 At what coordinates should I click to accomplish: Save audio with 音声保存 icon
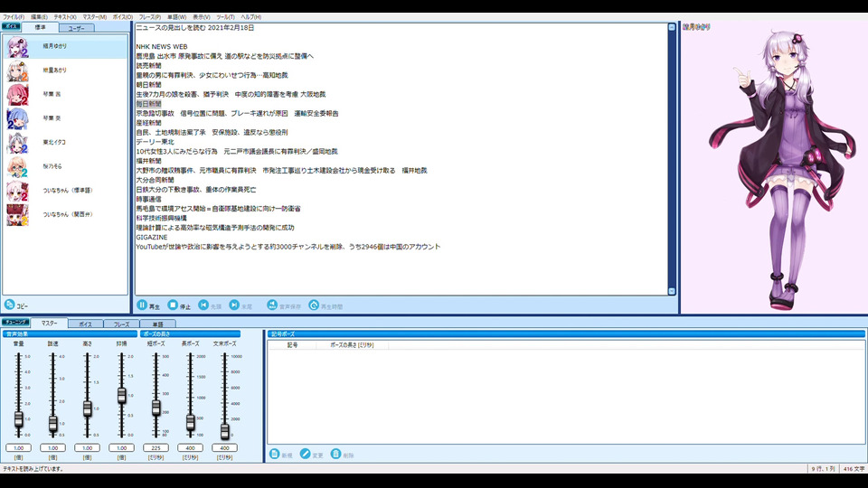click(x=272, y=305)
